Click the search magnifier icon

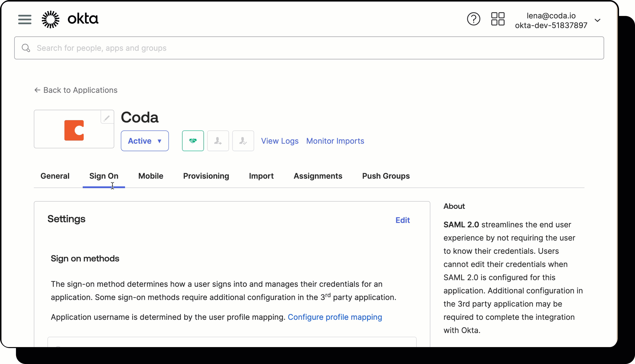[26, 48]
